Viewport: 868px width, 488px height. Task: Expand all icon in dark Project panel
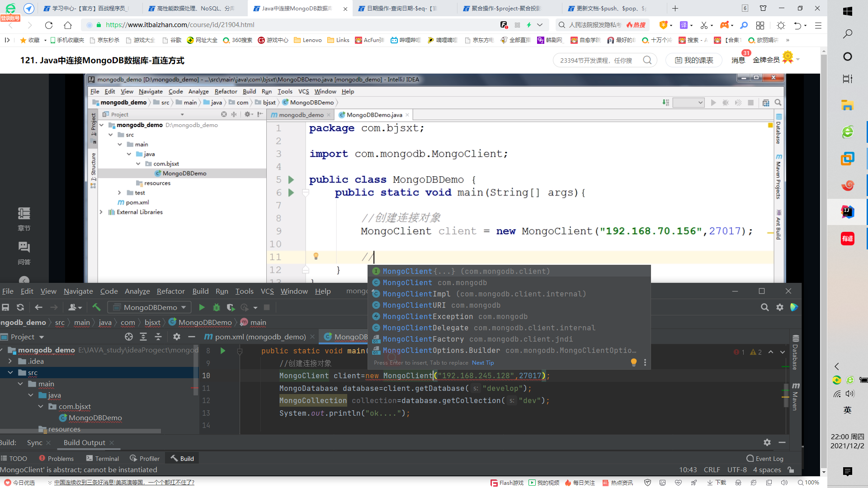click(143, 337)
